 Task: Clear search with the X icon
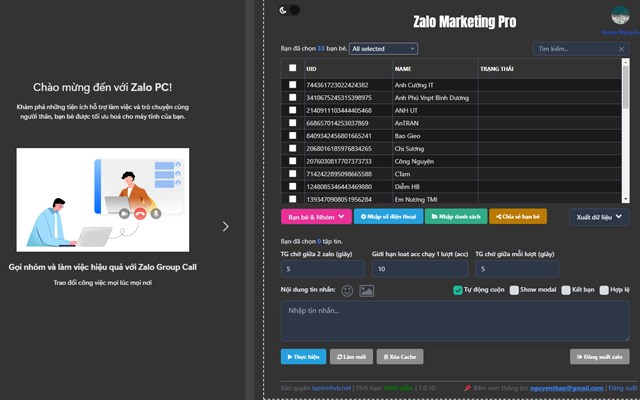(x=621, y=49)
